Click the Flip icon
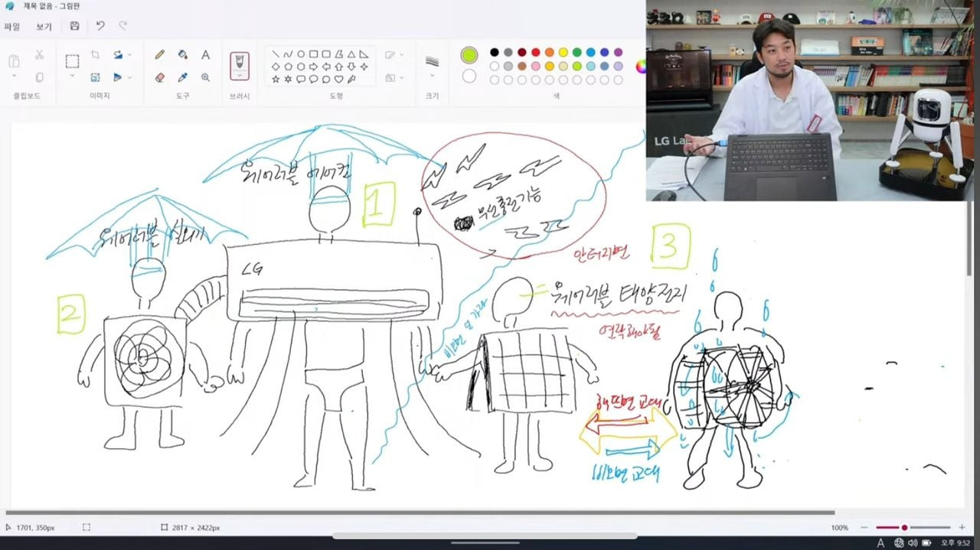This screenshot has width=980, height=550. point(118,77)
